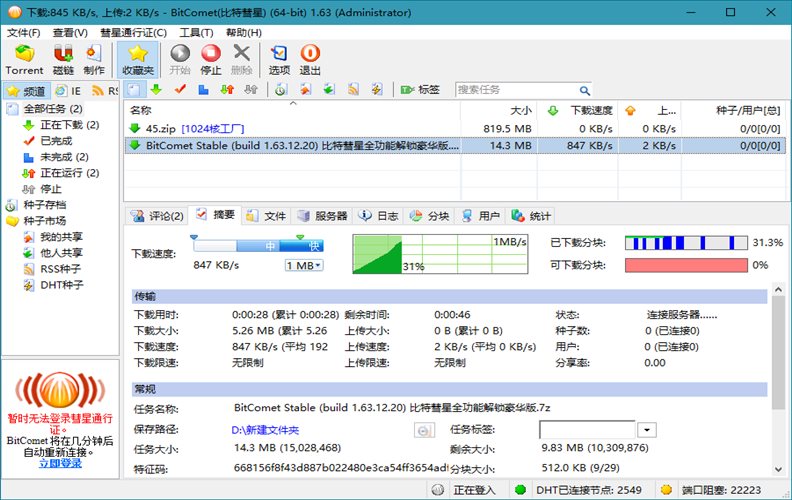Click the 磁链 magnet link icon
The height and width of the screenshot is (500, 792).
[63, 60]
